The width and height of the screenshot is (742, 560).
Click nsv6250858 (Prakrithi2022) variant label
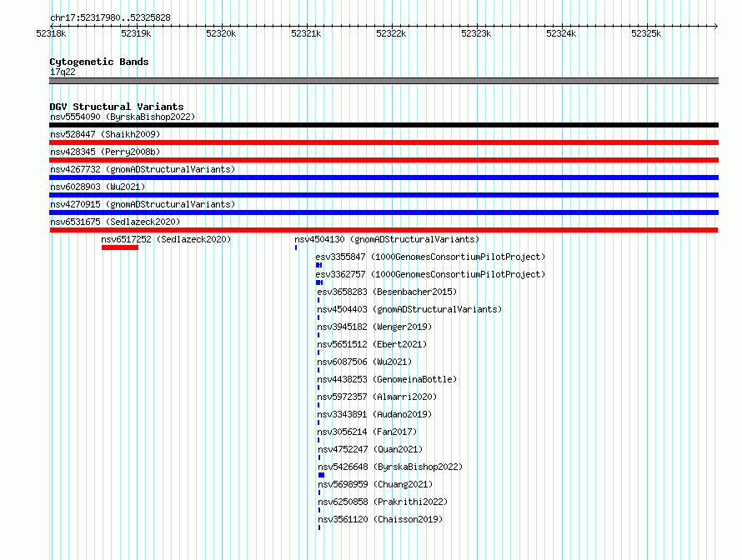[383, 502]
